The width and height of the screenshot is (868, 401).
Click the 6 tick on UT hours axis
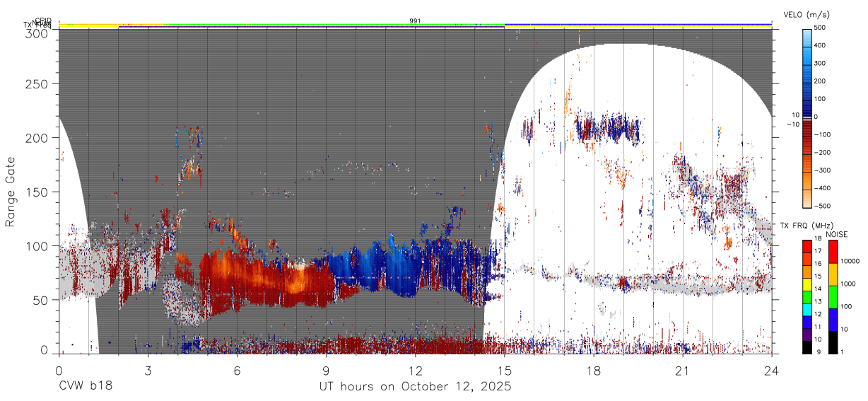[237, 371]
